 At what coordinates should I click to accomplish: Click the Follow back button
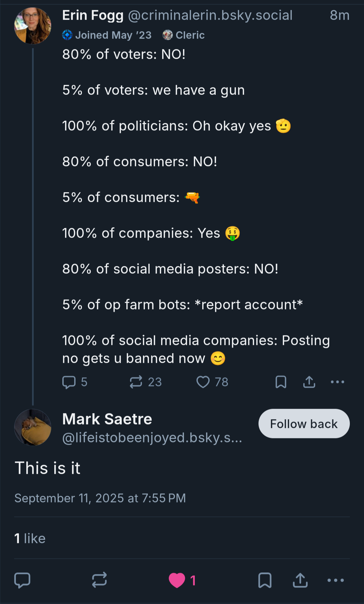[304, 423]
